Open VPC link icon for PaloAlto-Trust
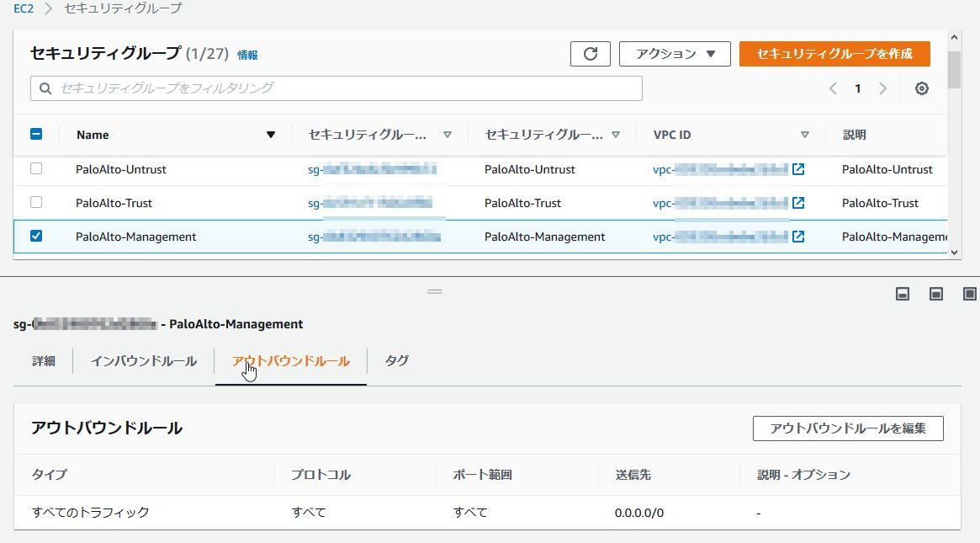Viewport: 980px width, 543px height. (x=798, y=203)
